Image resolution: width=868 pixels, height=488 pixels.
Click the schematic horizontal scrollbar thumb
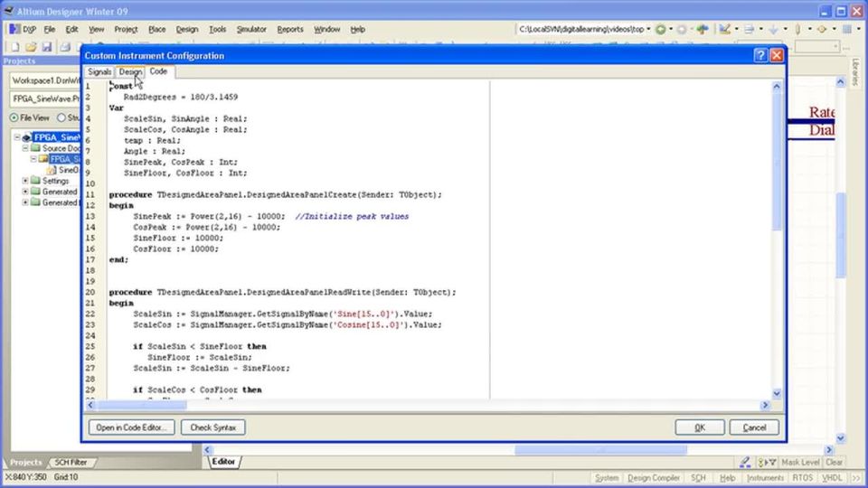(x=600, y=450)
